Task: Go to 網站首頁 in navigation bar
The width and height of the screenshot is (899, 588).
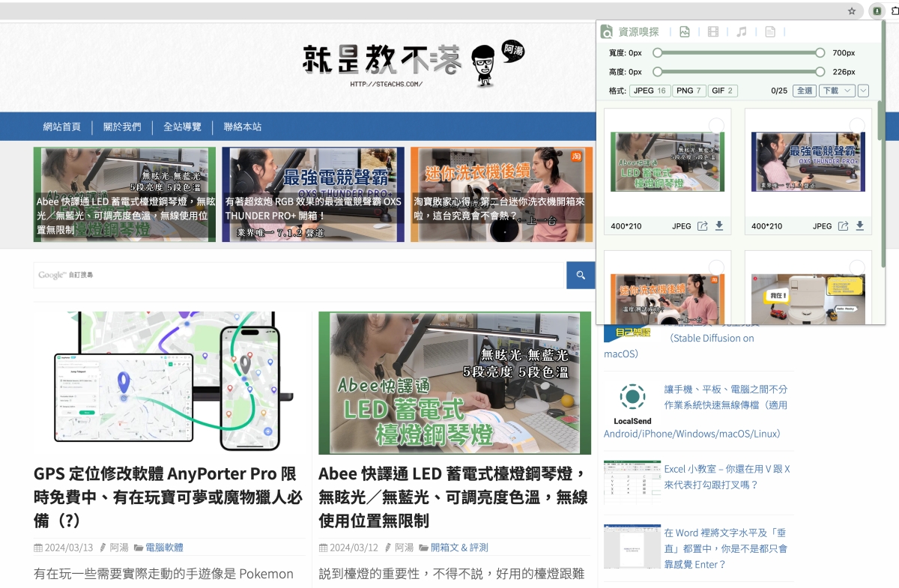Action: 61,127
